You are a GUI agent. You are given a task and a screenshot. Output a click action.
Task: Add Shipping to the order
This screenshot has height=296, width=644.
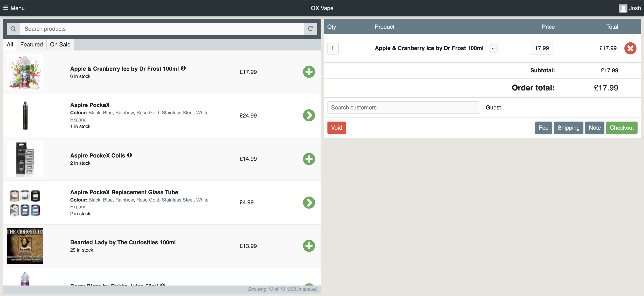pos(568,128)
